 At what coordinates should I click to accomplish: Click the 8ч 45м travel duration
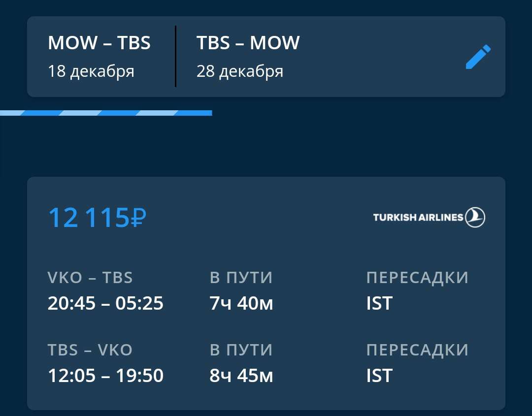(x=241, y=376)
